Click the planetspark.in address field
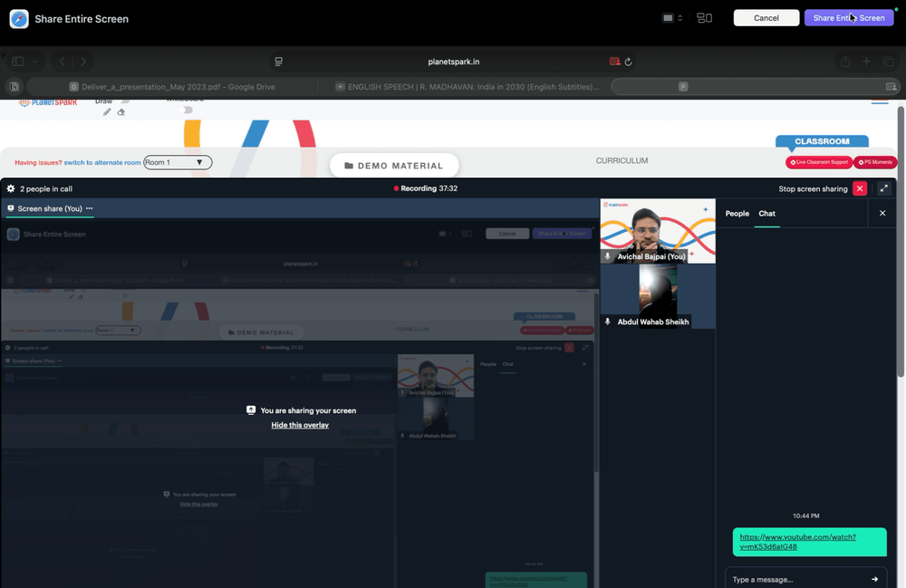Image resolution: width=906 pixels, height=588 pixels. tap(454, 62)
